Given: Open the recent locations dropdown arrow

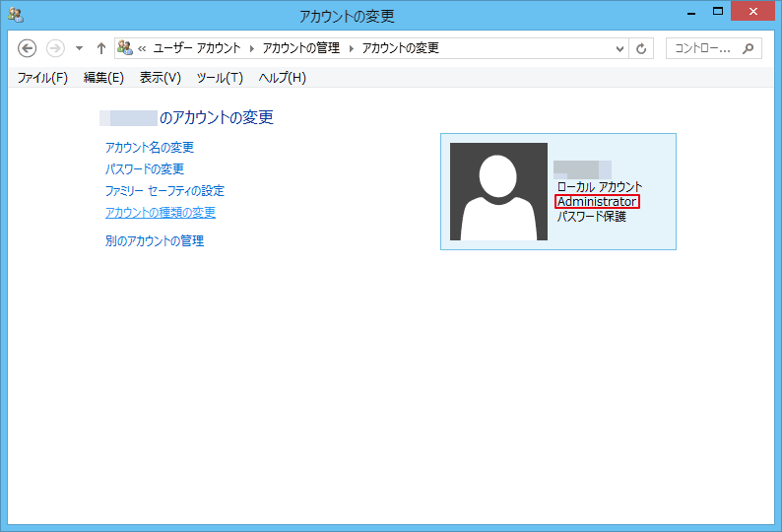Looking at the screenshot, I should [79, 48].
